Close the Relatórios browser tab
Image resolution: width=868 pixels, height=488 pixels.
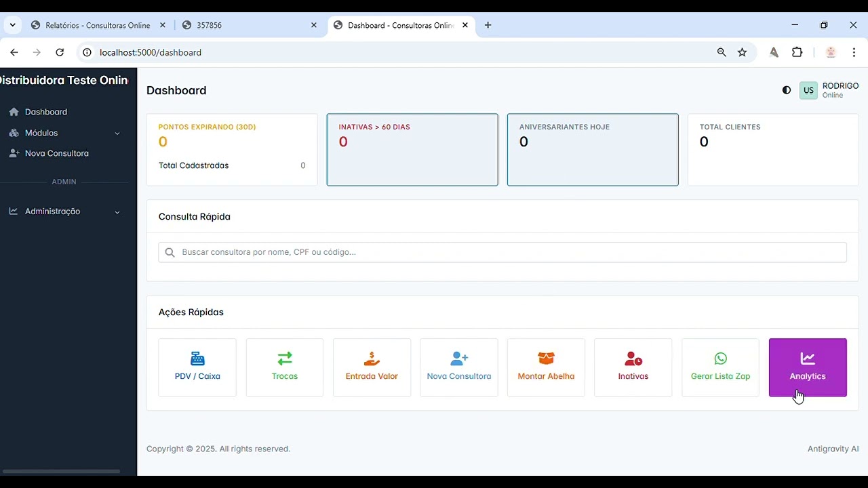coord(163,25)
